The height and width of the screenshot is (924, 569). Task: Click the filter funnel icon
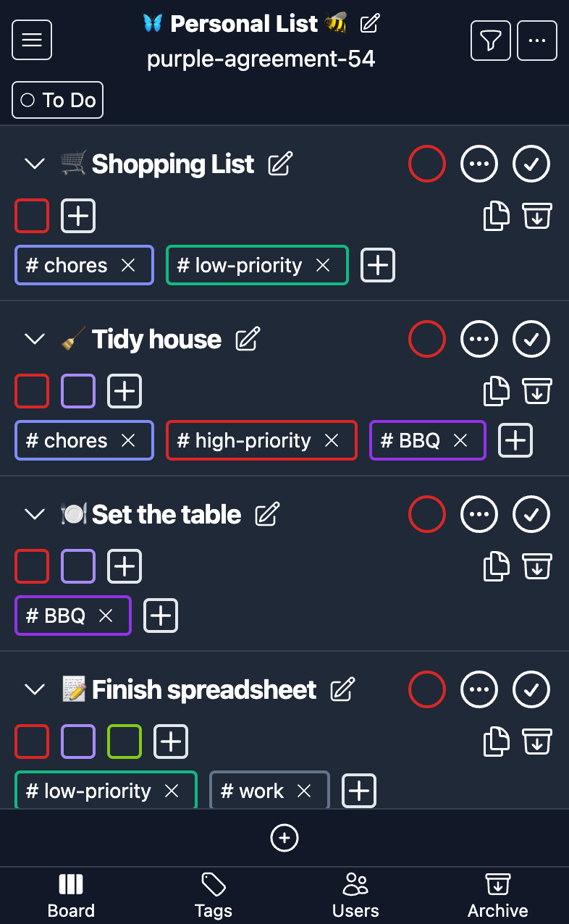(491, 41)
